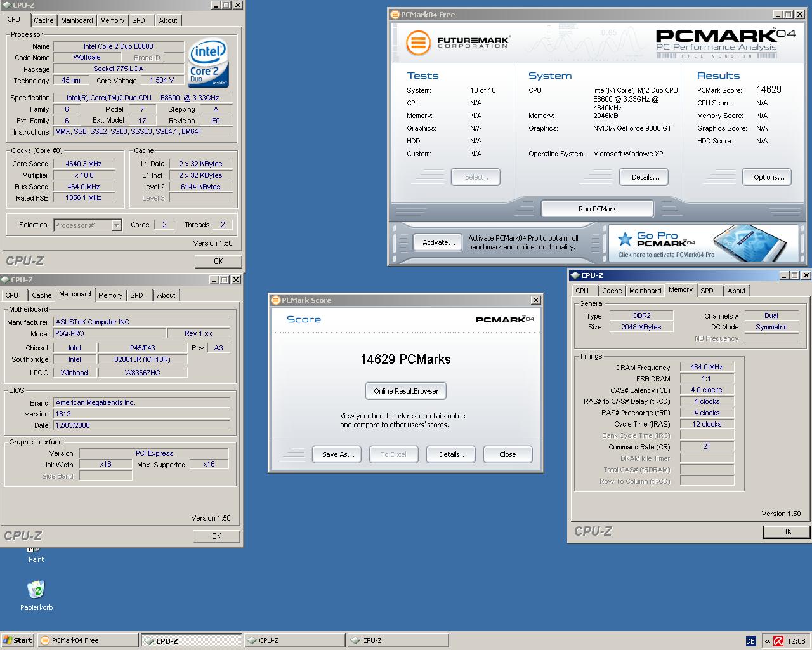The width and height of the screenshot is (812, 650).
Task: Switch to PCMark04 Free taskbar button
Action: click(88, 640)
